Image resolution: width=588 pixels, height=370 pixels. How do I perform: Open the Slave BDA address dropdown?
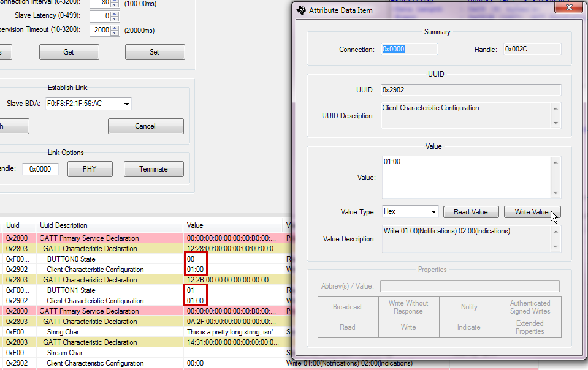(x=126, y=104)
